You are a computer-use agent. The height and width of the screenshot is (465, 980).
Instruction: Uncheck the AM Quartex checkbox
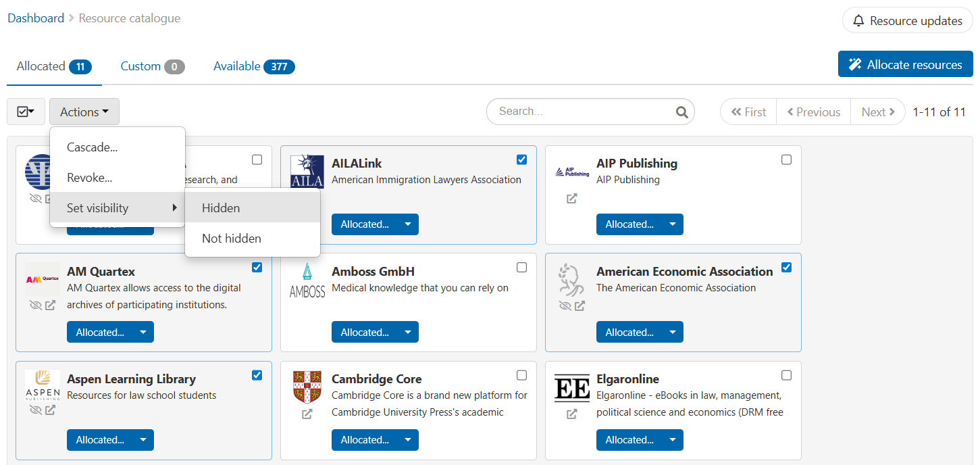[257, 267]
